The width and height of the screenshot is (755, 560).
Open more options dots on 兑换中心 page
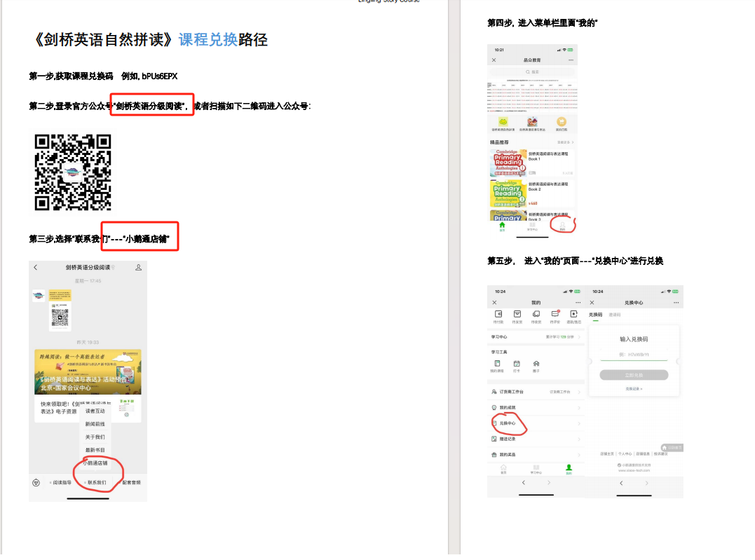676,303
